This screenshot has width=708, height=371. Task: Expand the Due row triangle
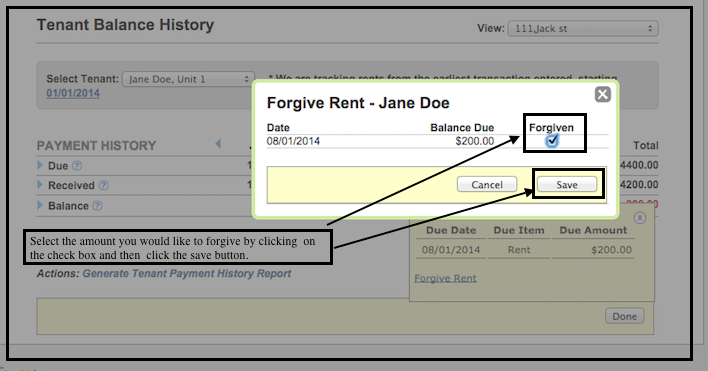tap(40, 165)
